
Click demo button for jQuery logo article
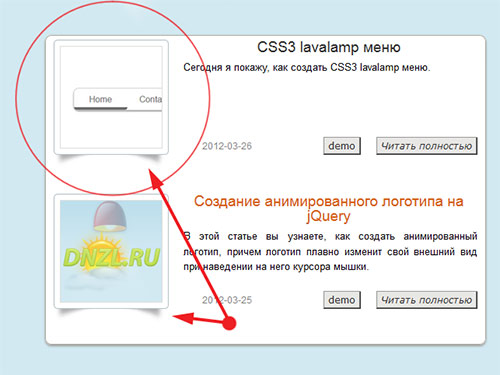(x=342, y=300)
